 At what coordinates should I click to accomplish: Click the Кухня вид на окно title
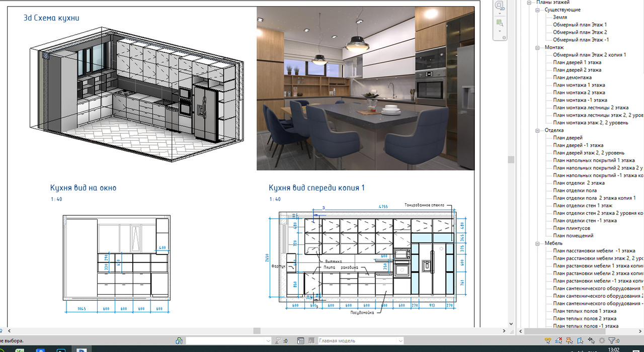click(x=83, y=188)
